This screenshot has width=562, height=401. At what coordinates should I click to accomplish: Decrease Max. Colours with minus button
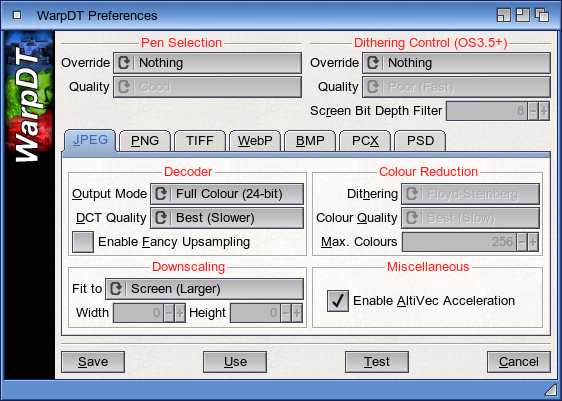tap(522, 242)
